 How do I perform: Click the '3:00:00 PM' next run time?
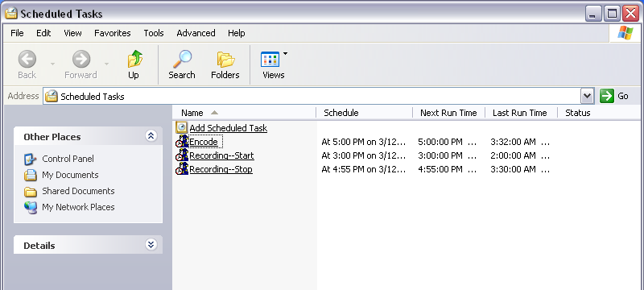click(x=440, y=155)
